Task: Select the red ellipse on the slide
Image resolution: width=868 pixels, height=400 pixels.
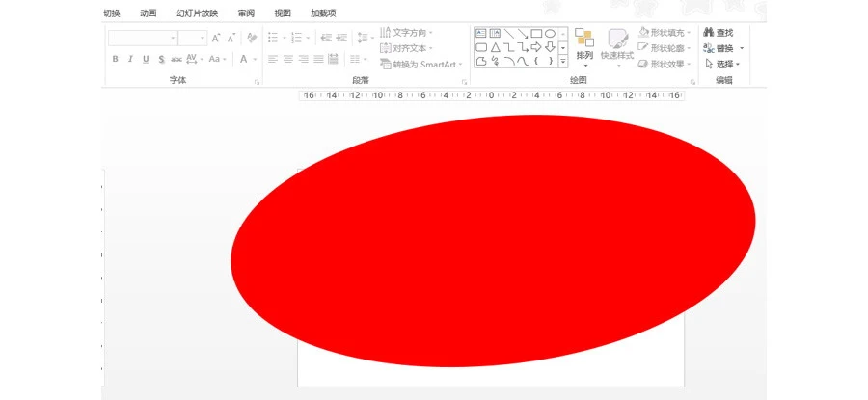Action: coord(492,241)
